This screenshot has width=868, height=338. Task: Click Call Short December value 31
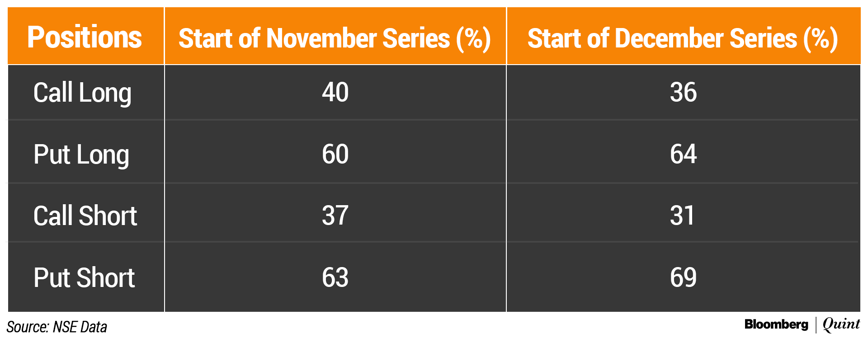[x=682, y=216]
